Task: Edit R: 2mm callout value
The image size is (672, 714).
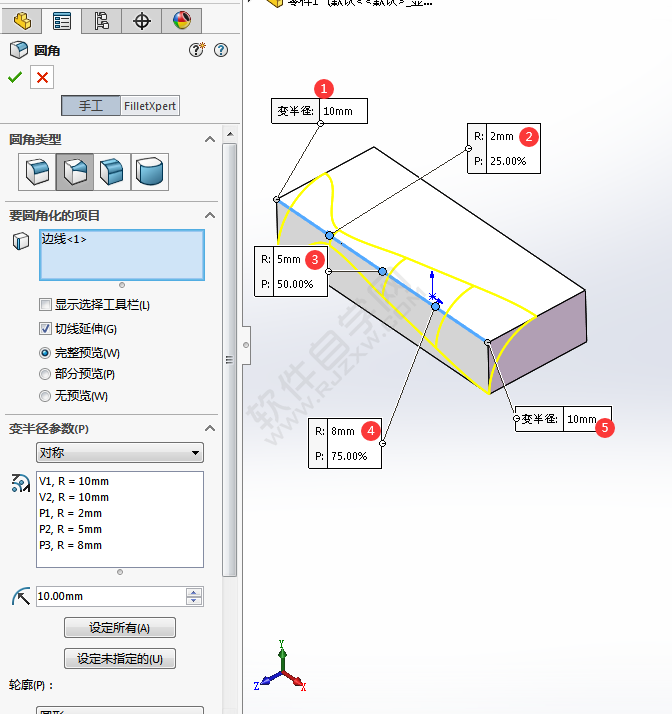Action: click(x=502, y=136)
